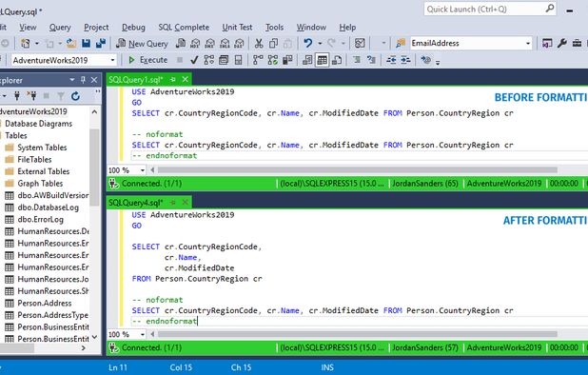Select Results to Text option

(307, 60)
